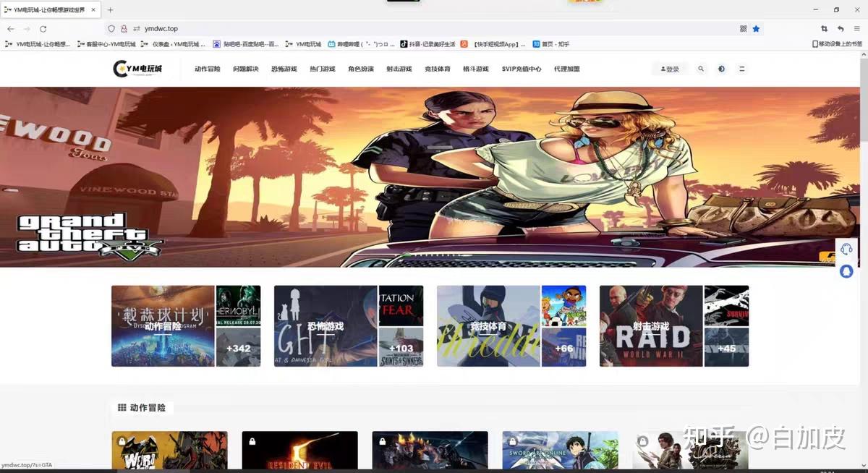Screen dimensions: 868x473
Task: Click the 动作冒险 section heading
Action: coord(148,408)
